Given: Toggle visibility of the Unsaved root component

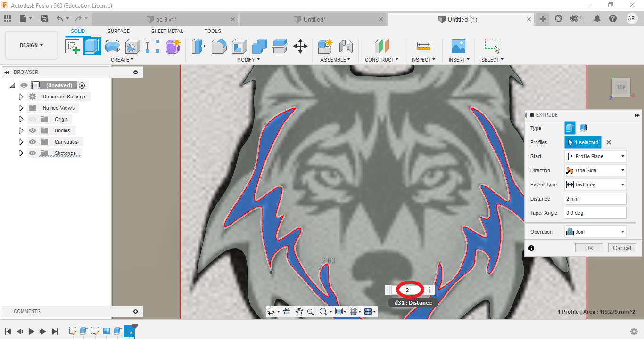Looking at the screenshot, I should point(24,85).
